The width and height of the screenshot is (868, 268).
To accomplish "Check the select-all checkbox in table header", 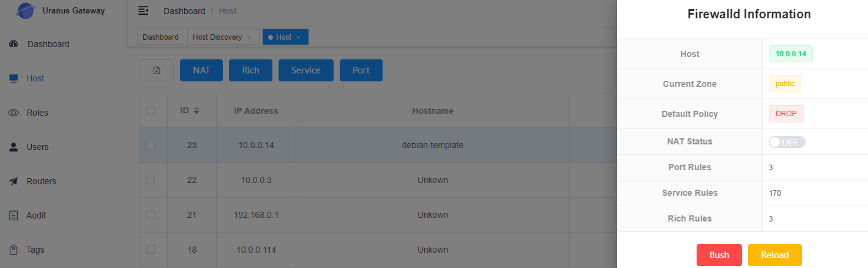I will pos(151,111).
